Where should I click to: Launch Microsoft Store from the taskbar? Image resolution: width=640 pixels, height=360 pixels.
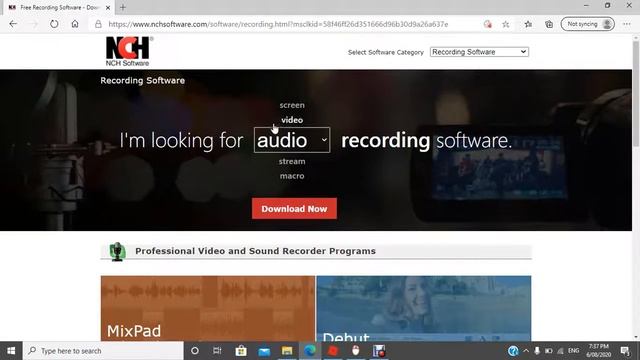pos(241,351)
